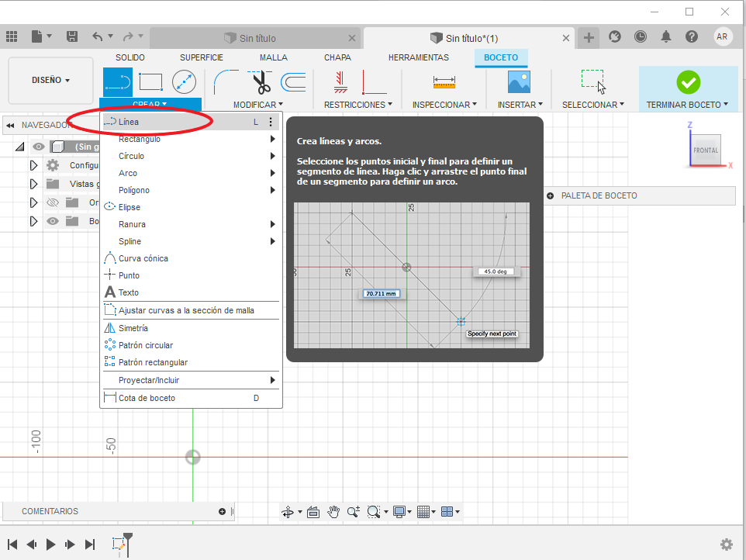Screen dimensions: 746x560
Task: Choose Curva cónica in the menu
Action: tap(191, 258)
